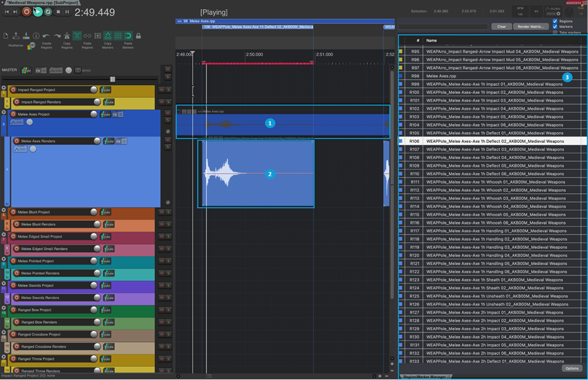Uncheck the Regions checkbox
588x380 pixels.
[x=555, y=21]
